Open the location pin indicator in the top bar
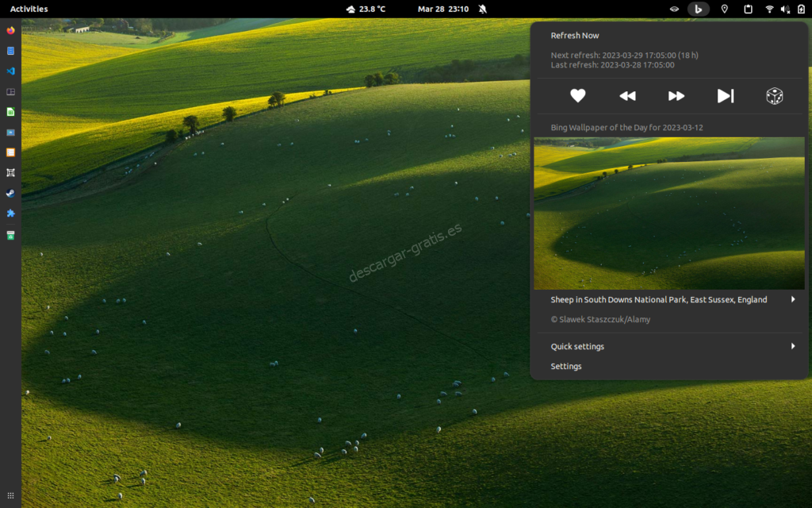 (x=724, y=9)
